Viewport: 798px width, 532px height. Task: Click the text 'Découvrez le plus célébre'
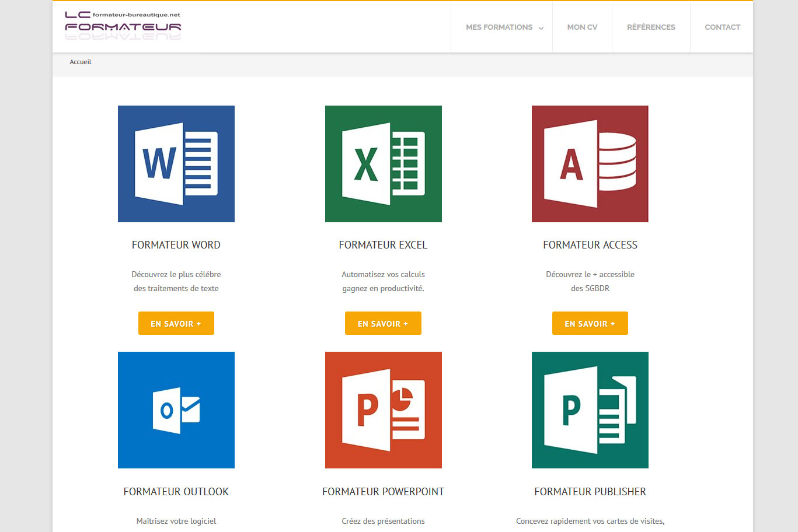[176, 274]
